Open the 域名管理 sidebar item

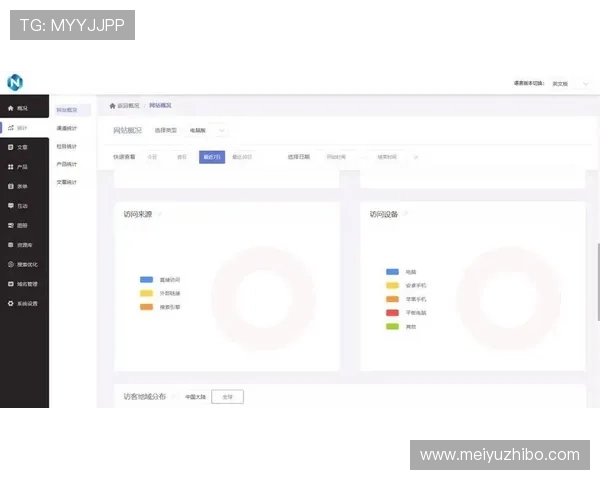(24, 284)
